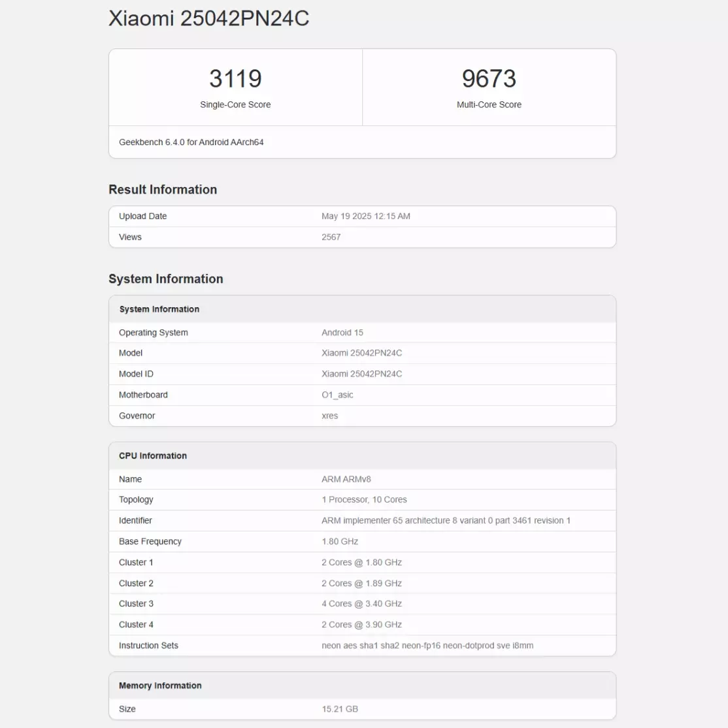This screenshot has height=728, width=728.
Task: Select the xres governor value
Action: coord(329,416)
